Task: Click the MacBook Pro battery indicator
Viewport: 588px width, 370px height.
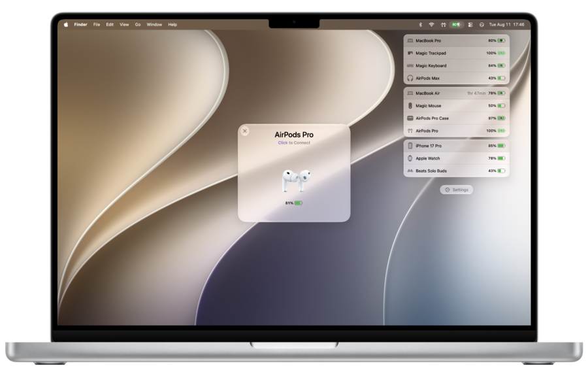Action: pos(501,41)
